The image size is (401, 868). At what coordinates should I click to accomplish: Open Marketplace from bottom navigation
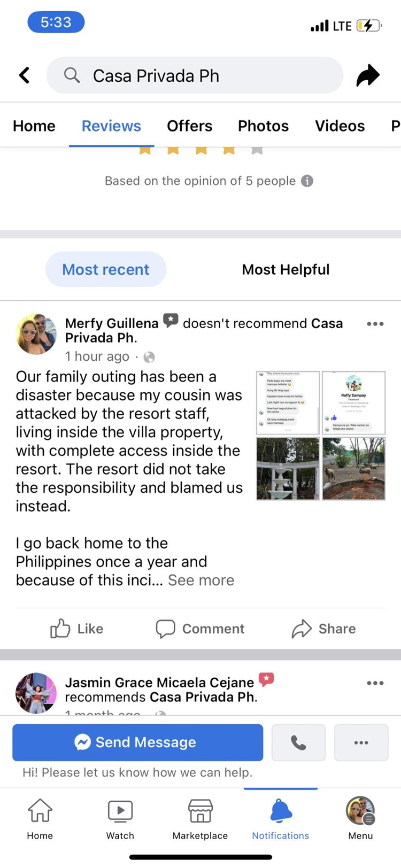[x=200, y=811]
